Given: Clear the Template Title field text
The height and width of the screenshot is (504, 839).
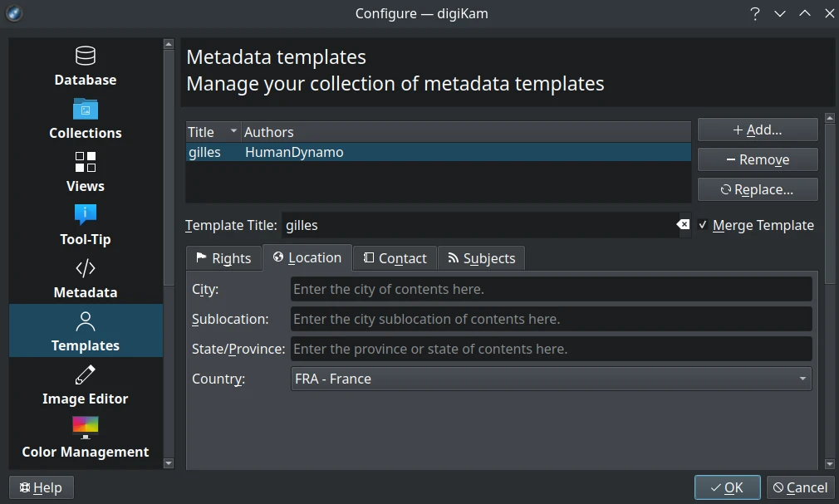Looking at the screenshot, I should (683, 224).
